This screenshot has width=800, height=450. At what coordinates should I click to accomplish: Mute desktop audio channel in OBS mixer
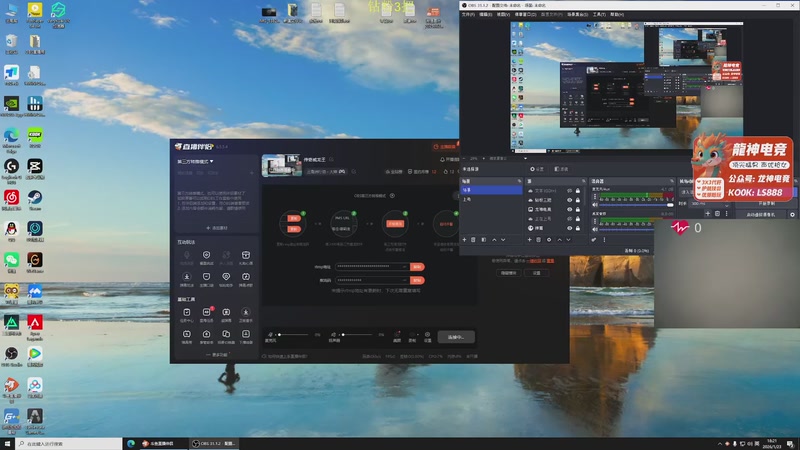click(595, 229)
